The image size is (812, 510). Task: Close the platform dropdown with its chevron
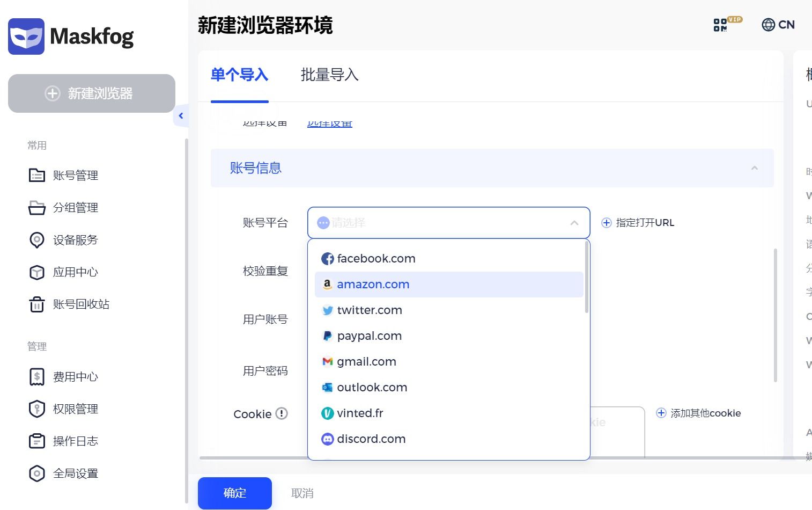(574, 223)
